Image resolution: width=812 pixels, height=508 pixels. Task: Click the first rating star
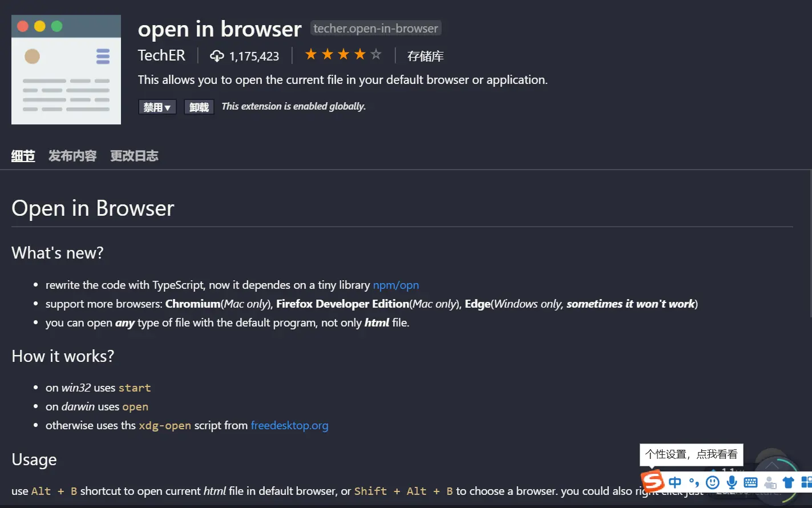pos(311,54)
